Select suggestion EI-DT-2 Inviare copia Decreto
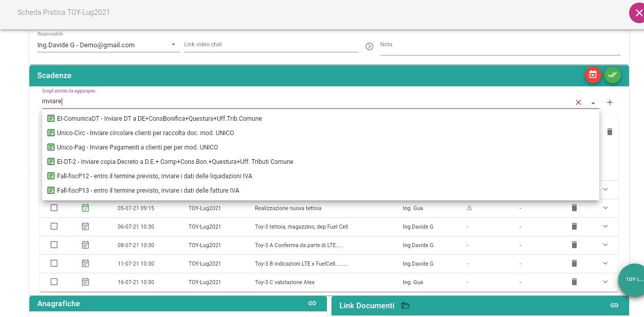This screenshot has height=317, width=644. [321, 161]
